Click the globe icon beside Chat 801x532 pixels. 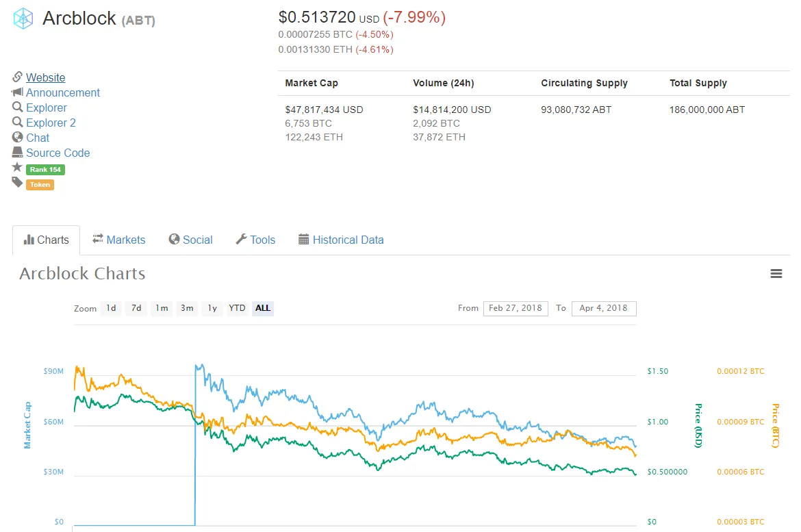tap(17, 137)
